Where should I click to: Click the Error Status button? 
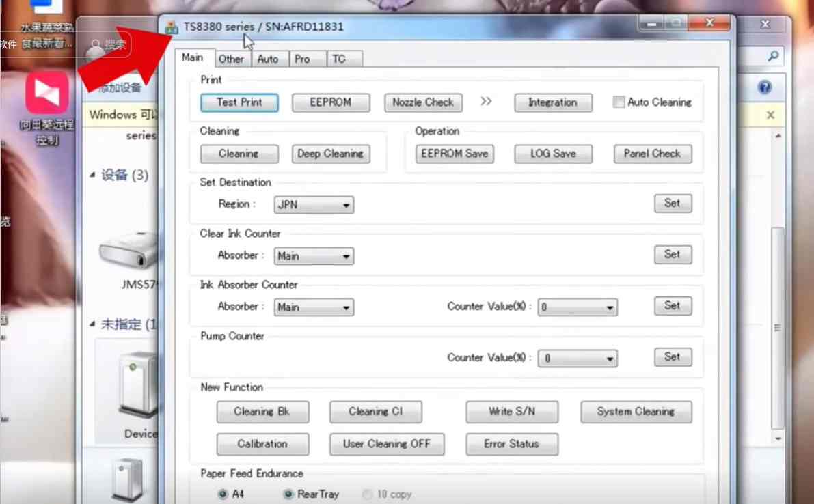511,444
